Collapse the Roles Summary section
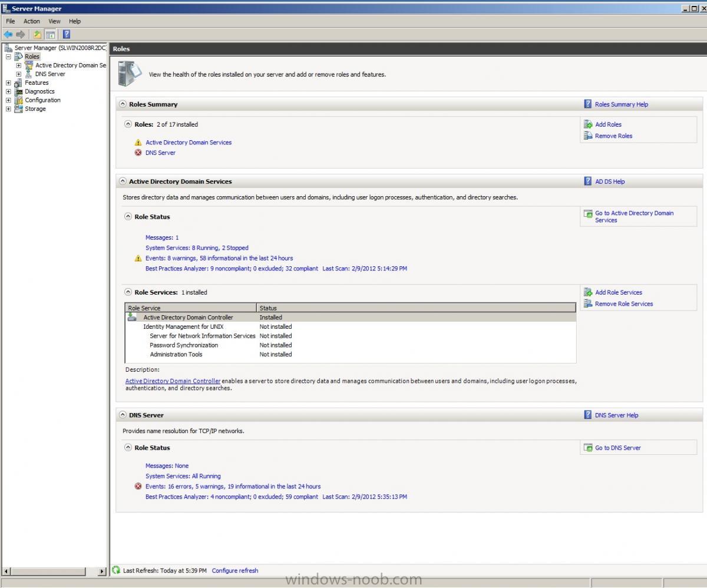Viewport: 707px width, 588px height. 123,104
